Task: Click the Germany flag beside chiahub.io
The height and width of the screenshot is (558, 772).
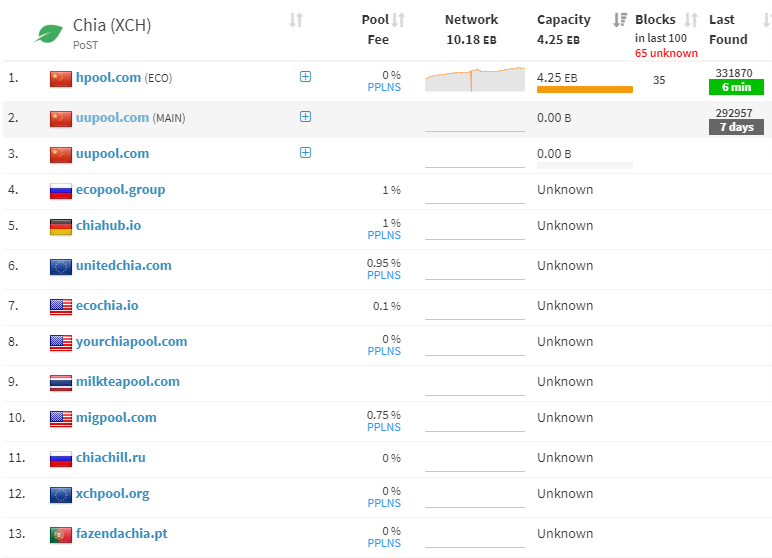Action: [60, 226]
